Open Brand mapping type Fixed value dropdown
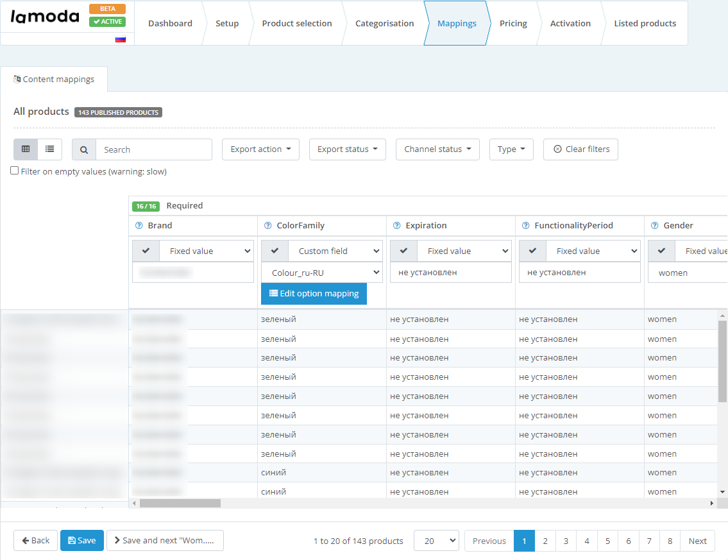 tap(207, 251)
